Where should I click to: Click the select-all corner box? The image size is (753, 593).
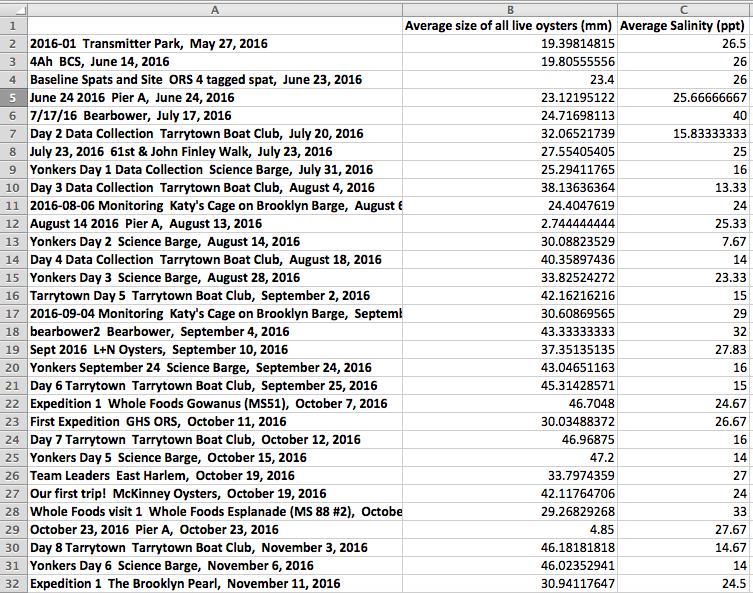pyautogui.click(x=13, y=10)
